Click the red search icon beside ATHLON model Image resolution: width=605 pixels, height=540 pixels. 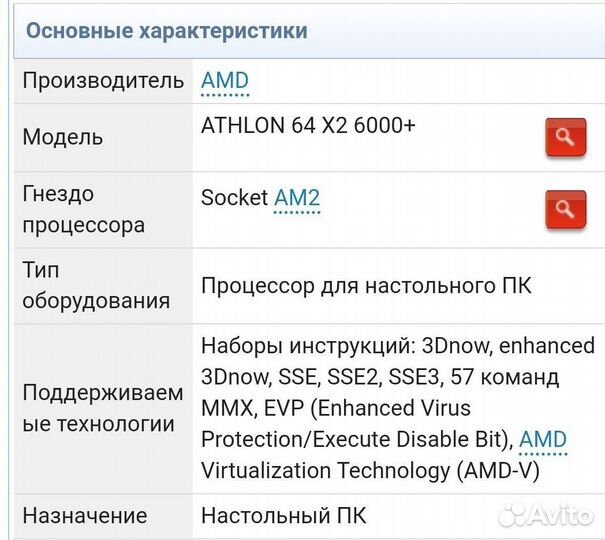tap(565, 138)
